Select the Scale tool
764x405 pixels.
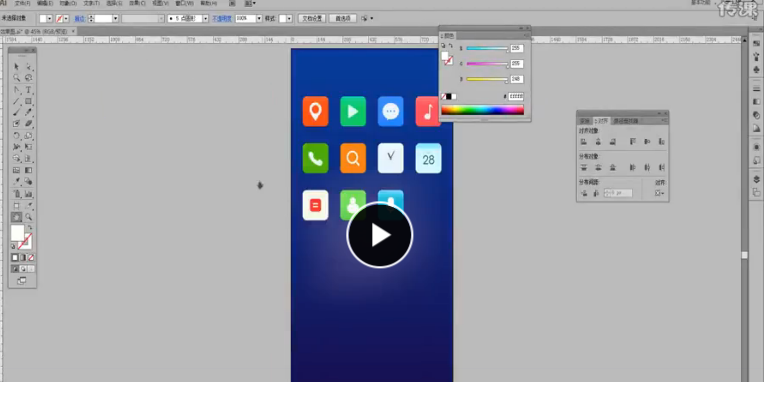coord(29,135)
